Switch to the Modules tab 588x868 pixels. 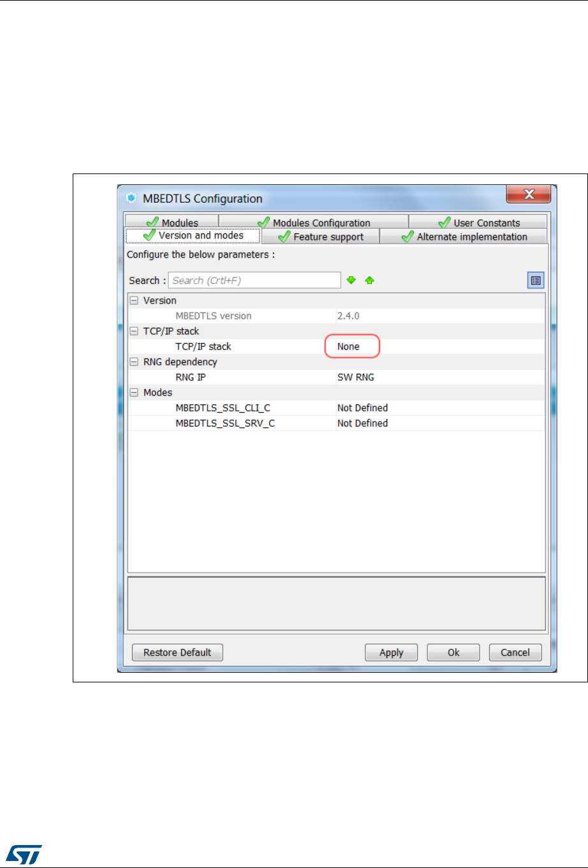click(x=172, y=222)
